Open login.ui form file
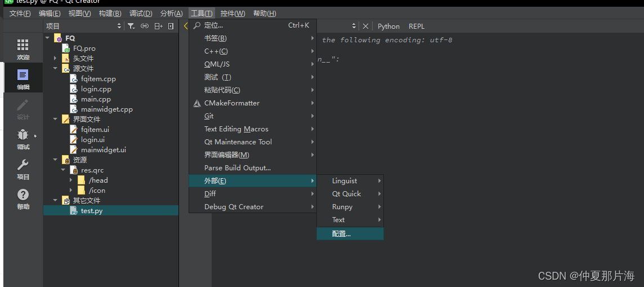This screenshot has height=287, width=644. coord(93,139)
